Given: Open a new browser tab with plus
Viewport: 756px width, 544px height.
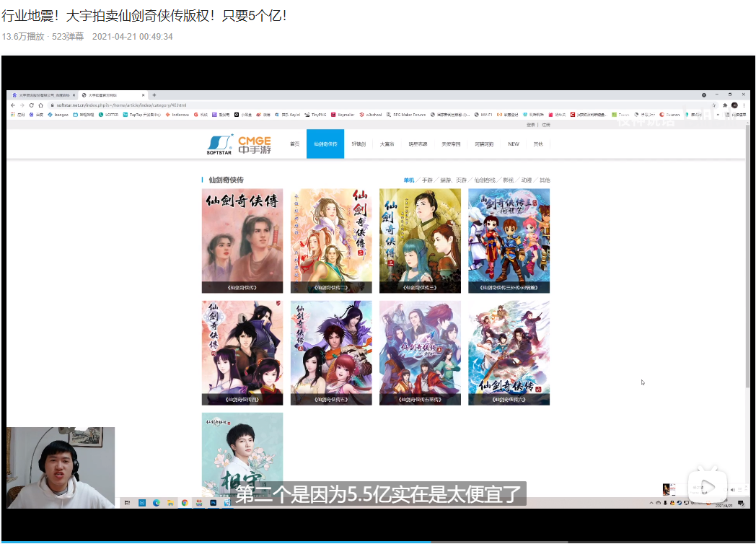Looking at the screenshot, I should point(154,95).
